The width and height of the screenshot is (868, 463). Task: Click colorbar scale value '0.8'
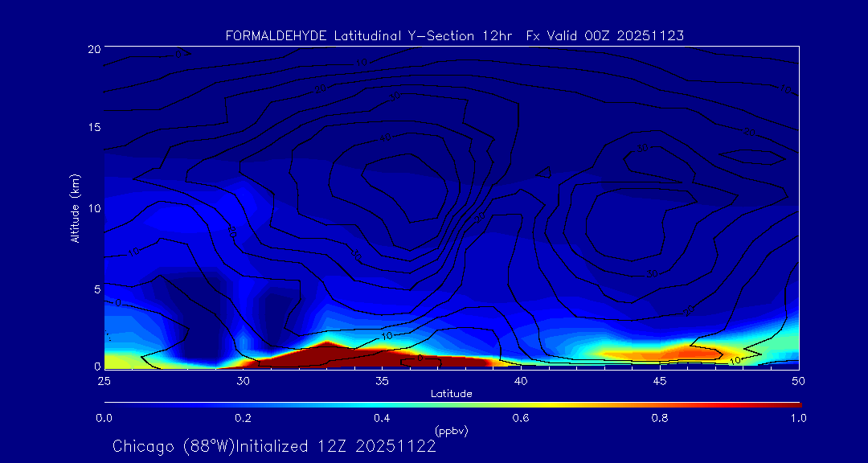click(661, 419)
